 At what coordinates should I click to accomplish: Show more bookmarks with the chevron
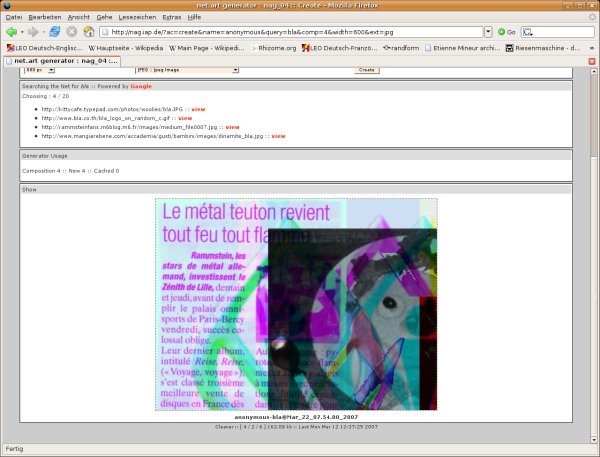[592, 48]
